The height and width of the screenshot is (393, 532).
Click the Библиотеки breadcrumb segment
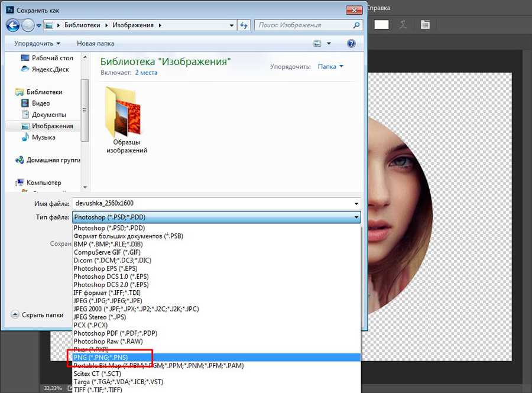82,25
